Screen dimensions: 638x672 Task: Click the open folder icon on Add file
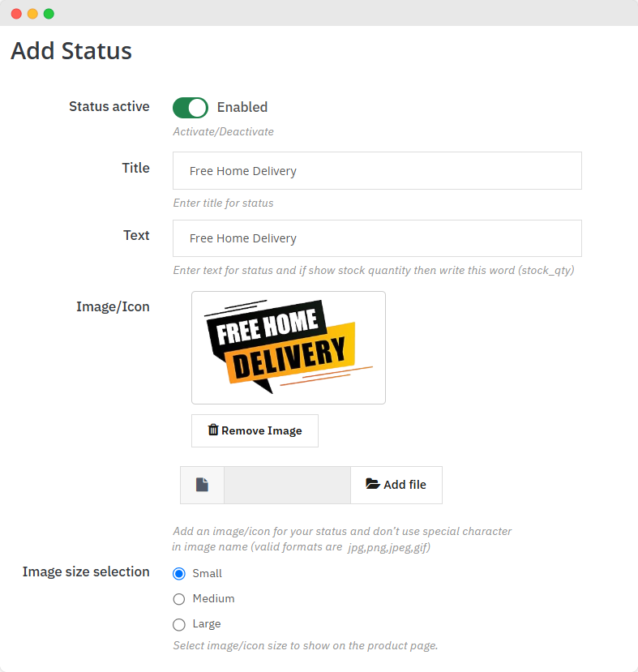pos(373,485)
